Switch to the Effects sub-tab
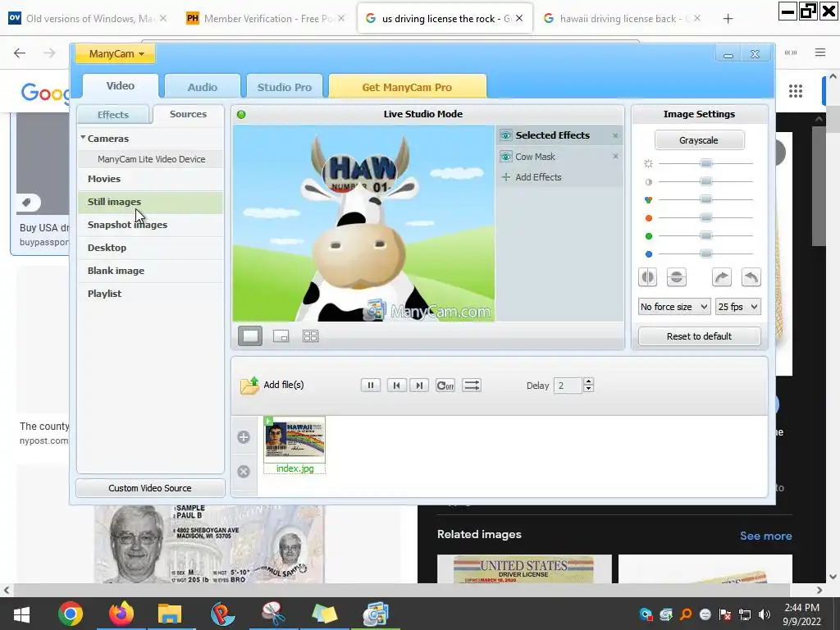The image size is (840, 630). pyautogui.click(x=113, y=115)
